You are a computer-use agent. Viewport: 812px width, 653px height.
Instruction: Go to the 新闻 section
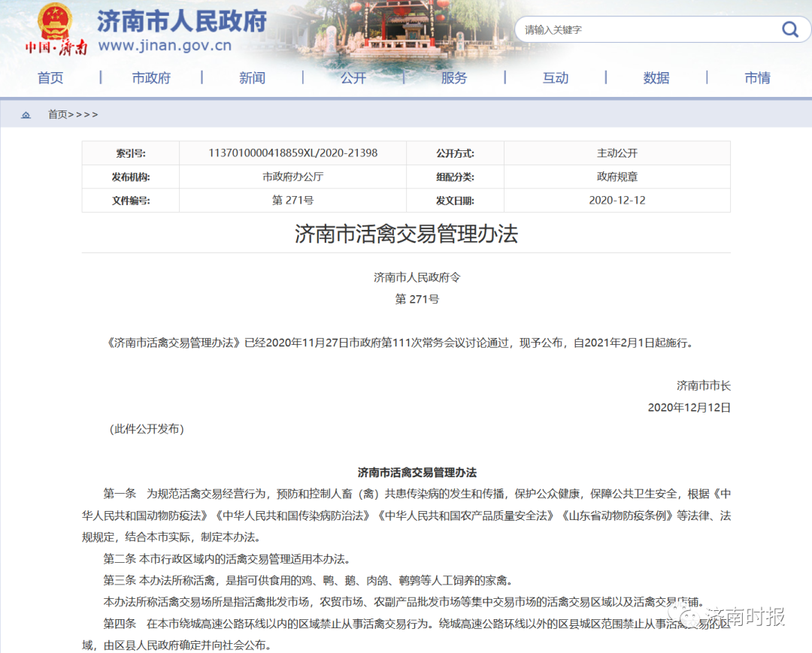252,77
